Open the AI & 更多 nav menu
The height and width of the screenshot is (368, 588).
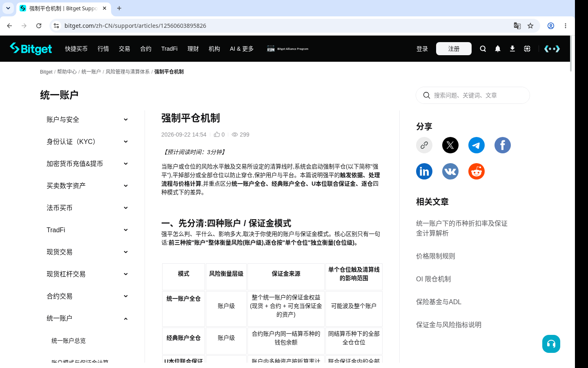coord(242,49)
